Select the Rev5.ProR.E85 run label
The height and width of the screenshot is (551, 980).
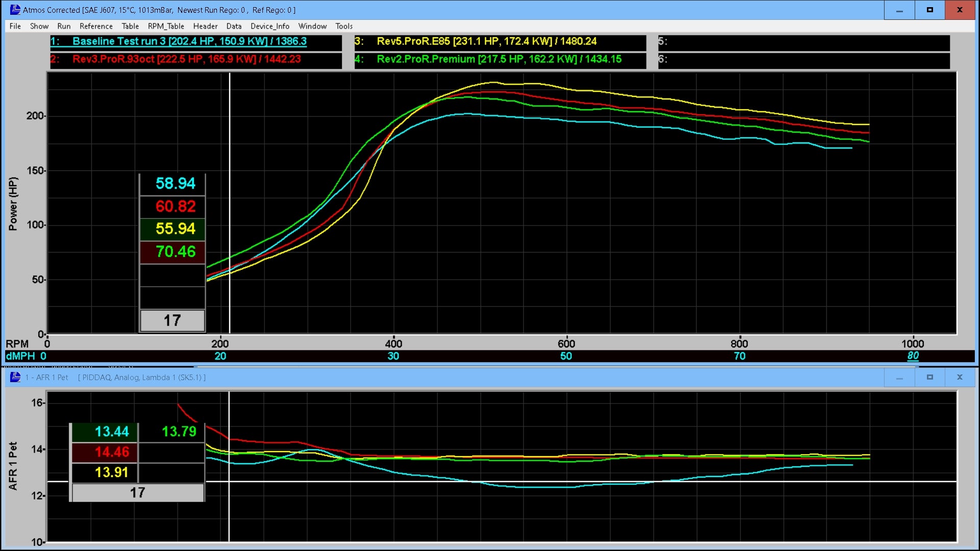point(486,41)
